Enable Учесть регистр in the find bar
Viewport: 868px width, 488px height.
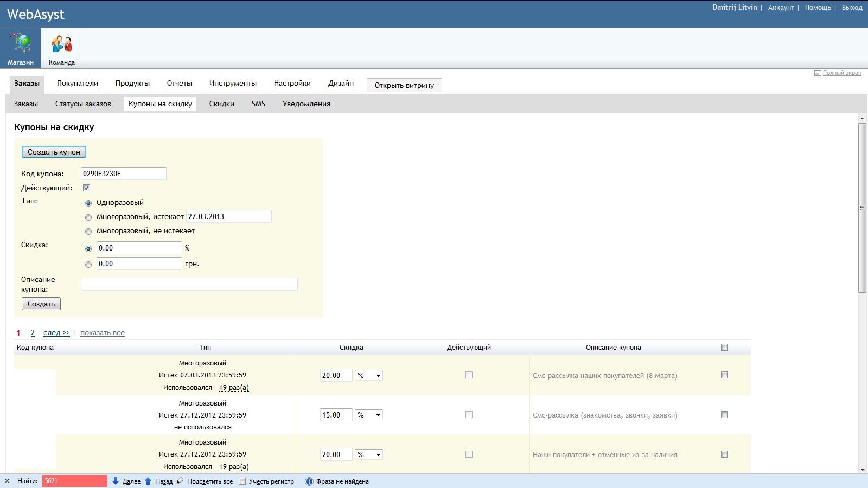click(x=242, y=481)
